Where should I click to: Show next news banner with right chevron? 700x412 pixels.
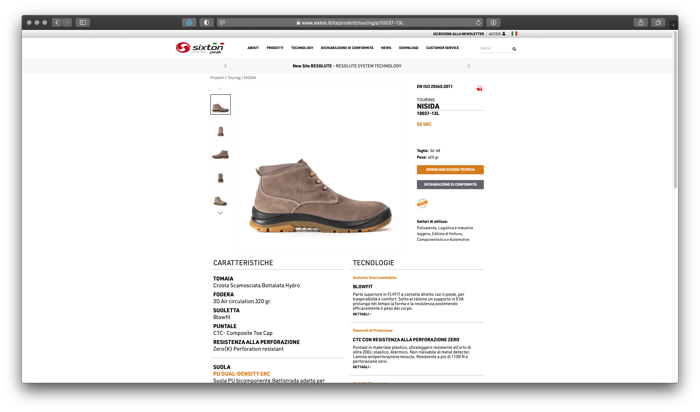[468, 66]
